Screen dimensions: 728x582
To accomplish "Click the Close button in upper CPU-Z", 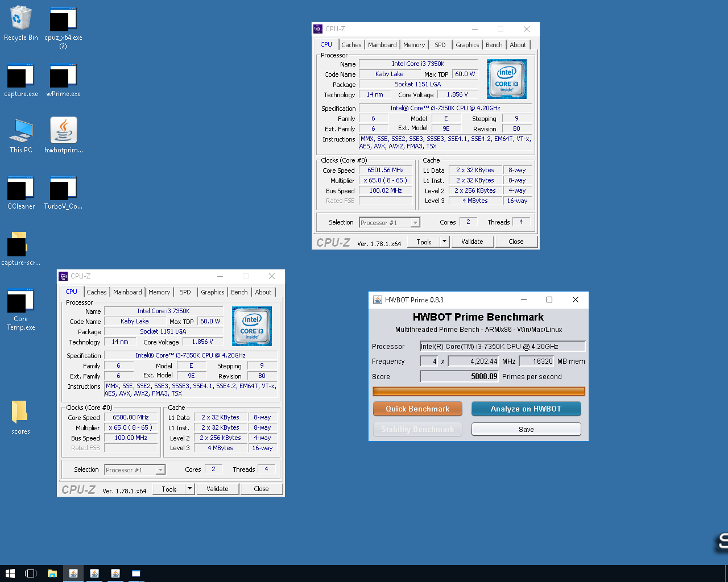I will point(516,242).
